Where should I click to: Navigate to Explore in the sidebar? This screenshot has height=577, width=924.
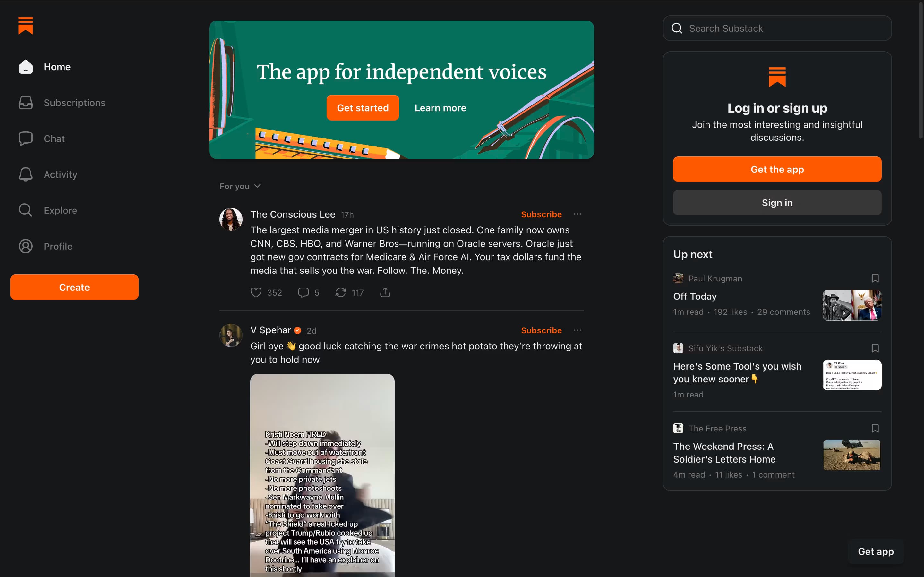click(x=25, y=210)
